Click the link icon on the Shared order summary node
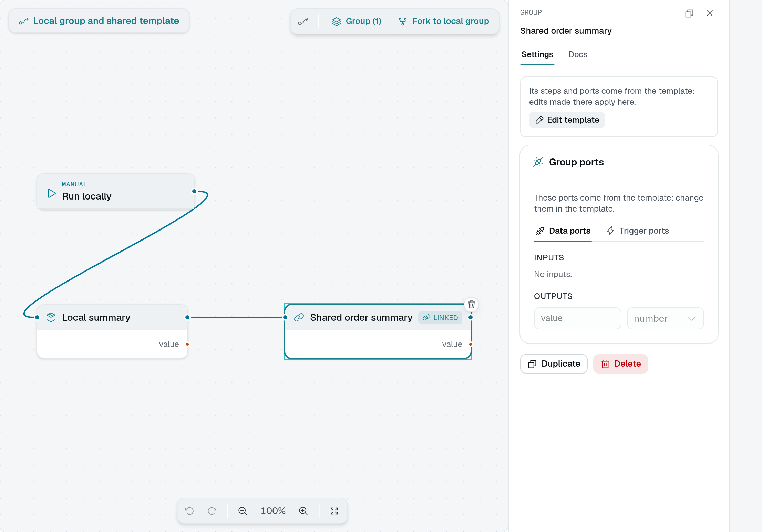 (299, 317)
